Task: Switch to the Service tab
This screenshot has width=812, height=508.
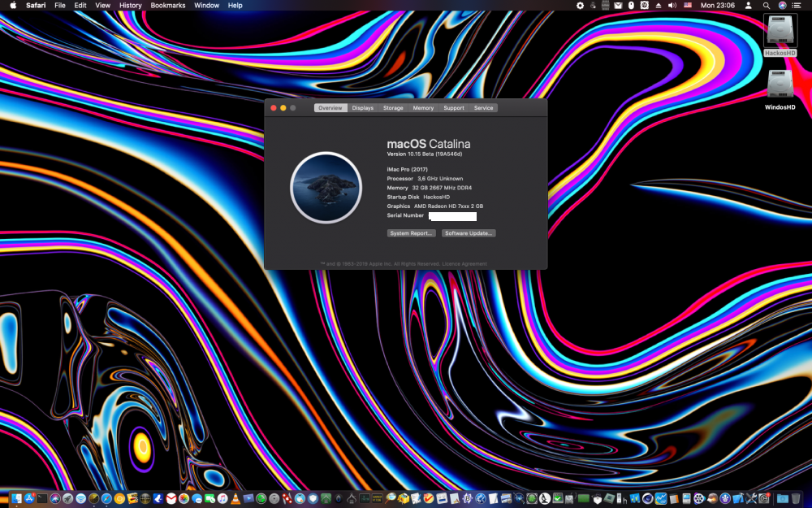Action: point(483,108)
